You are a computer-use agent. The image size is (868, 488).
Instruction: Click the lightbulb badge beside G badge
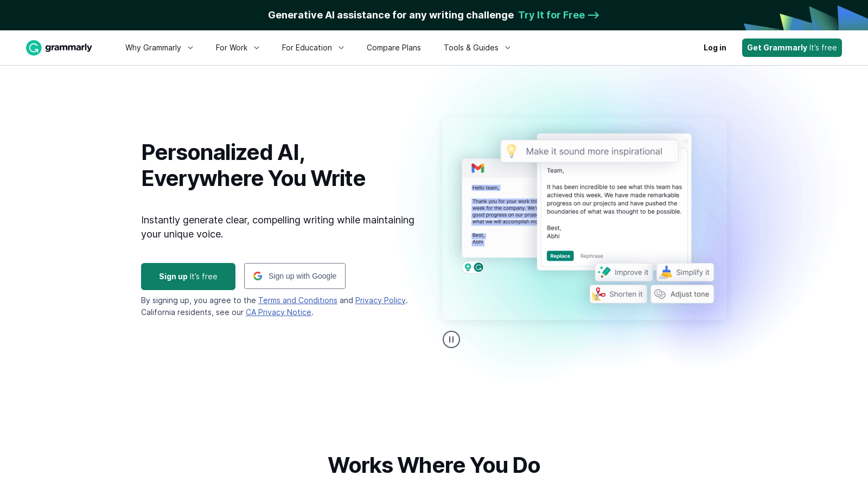(x=468, y=267)
